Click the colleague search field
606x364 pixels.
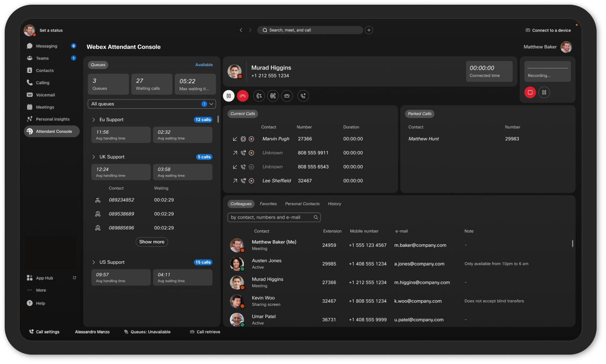click(274, 217)
